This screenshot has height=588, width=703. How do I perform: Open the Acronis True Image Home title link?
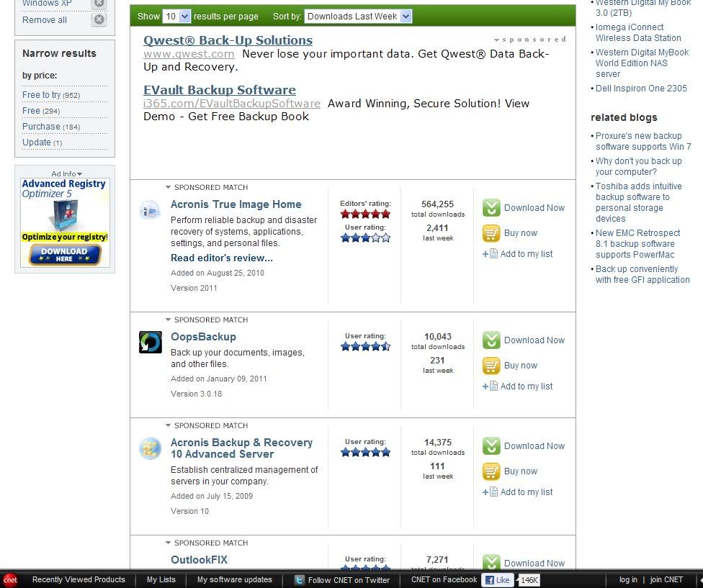[x=236, y=204]
